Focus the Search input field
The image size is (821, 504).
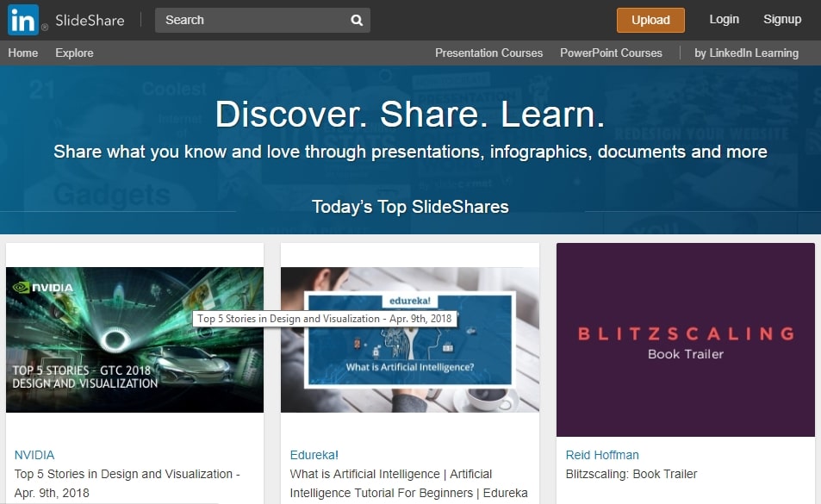tap(262, 20)
